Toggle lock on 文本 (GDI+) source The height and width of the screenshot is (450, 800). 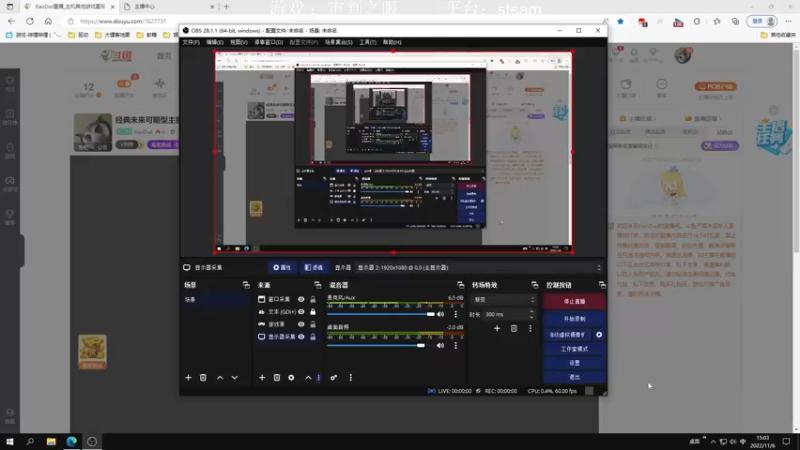(x=313, y=312)
